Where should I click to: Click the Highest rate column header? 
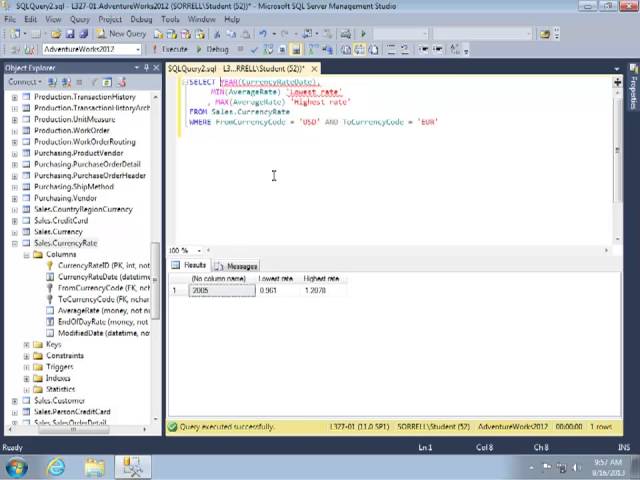click(x=324, y=279)
